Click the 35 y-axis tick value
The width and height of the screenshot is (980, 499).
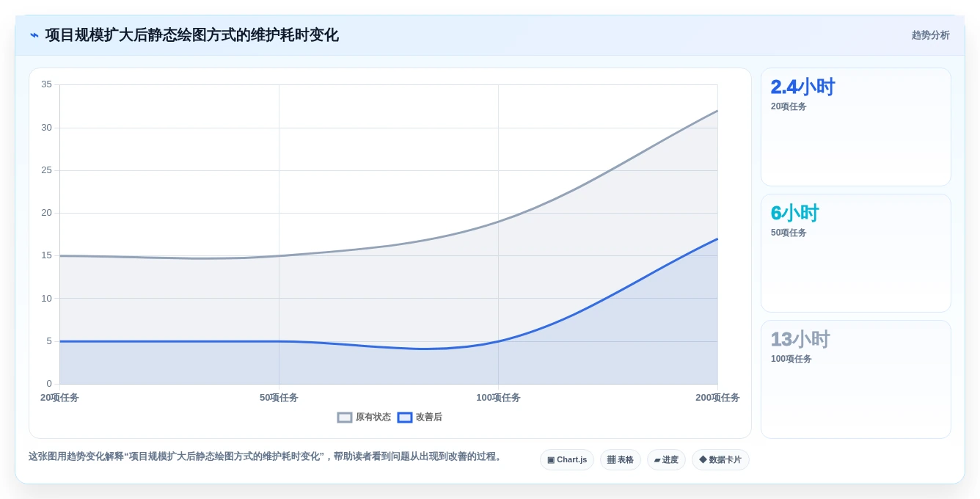click(x=46, y=84)
